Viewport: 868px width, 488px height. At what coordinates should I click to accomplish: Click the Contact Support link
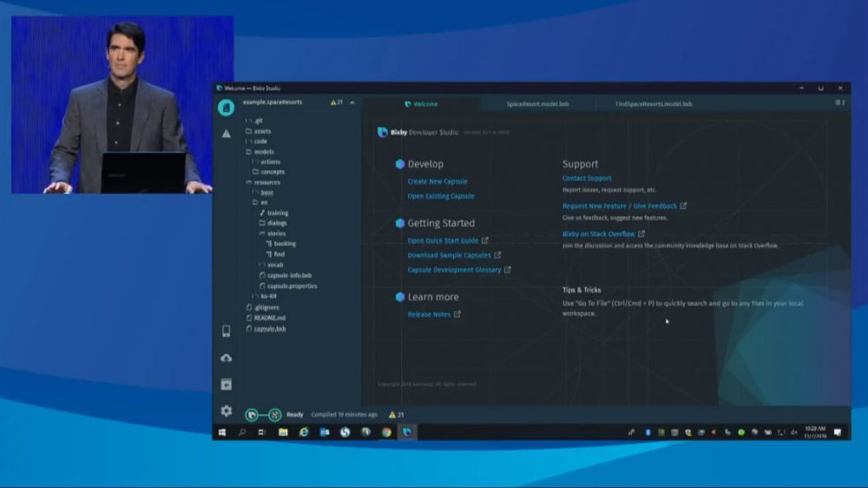pyautogui.click(x=587, y=178)
